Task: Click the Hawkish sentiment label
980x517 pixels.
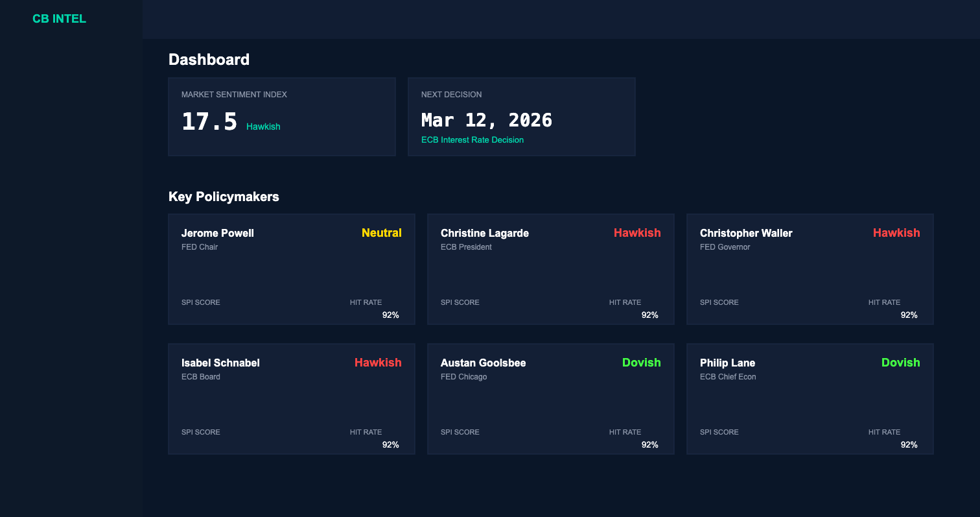Action: [263, 126]
